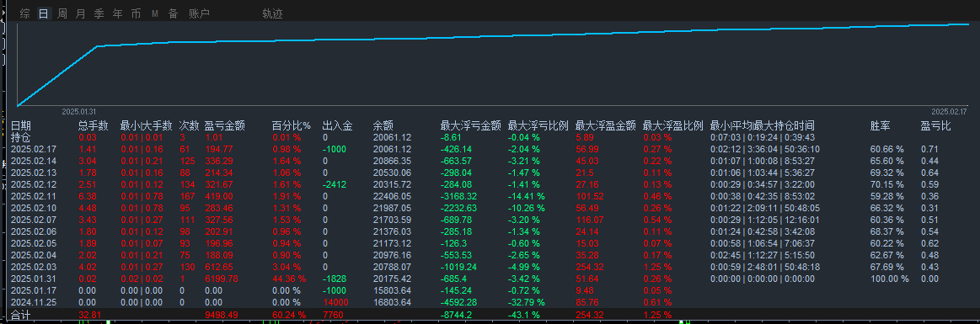This screenshot has width=980, height=324.
Task: Click the 日期 column header
Action: pyautogui.click(x=20, y=125)
